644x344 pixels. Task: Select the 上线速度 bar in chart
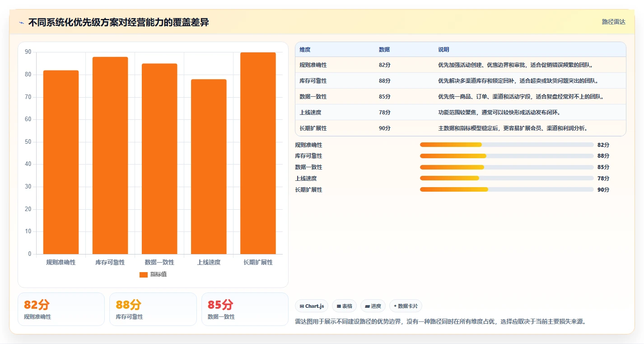[209, 167]
